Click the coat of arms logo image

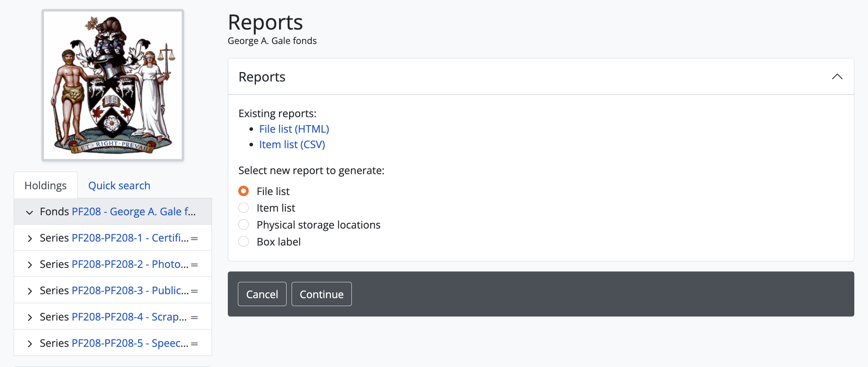tap(113, 85)
